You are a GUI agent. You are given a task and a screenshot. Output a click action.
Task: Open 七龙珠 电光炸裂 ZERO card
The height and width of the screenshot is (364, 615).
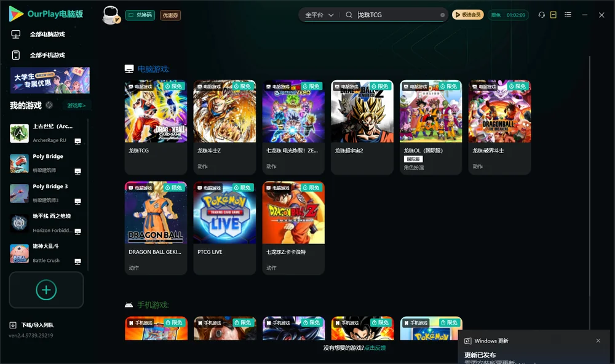(x=293, y=127)
